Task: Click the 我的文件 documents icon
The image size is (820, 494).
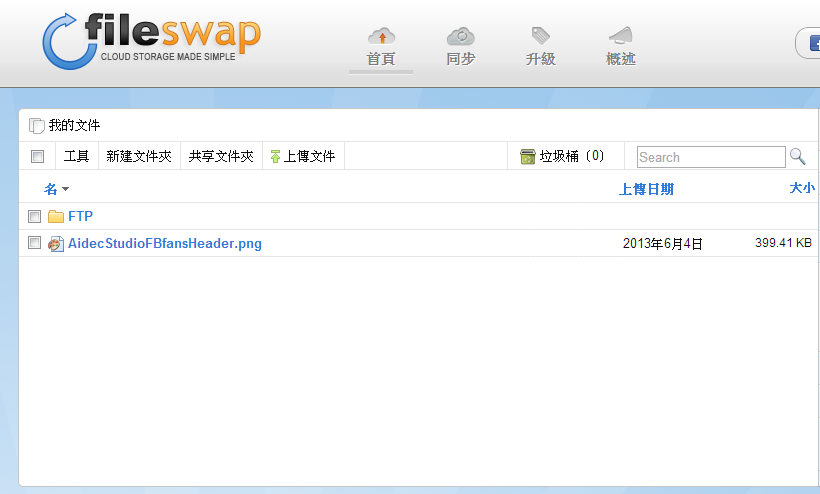Action: click(37, 125)
